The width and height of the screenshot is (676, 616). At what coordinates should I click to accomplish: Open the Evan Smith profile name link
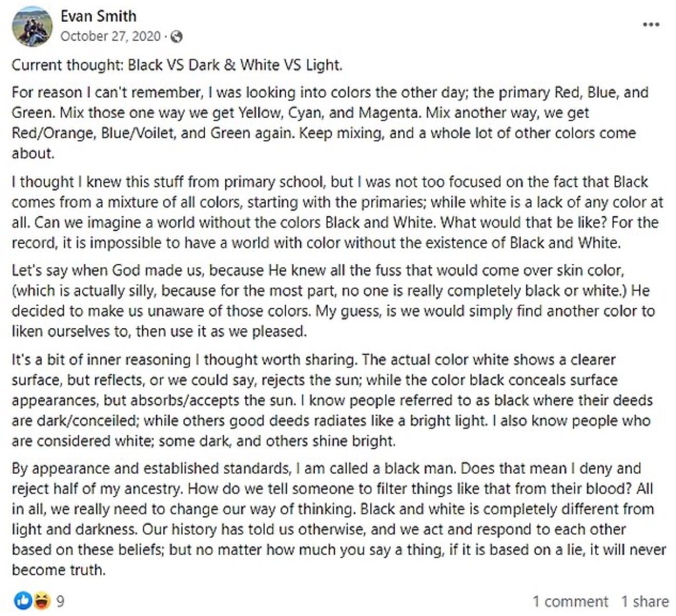(98, 16)
